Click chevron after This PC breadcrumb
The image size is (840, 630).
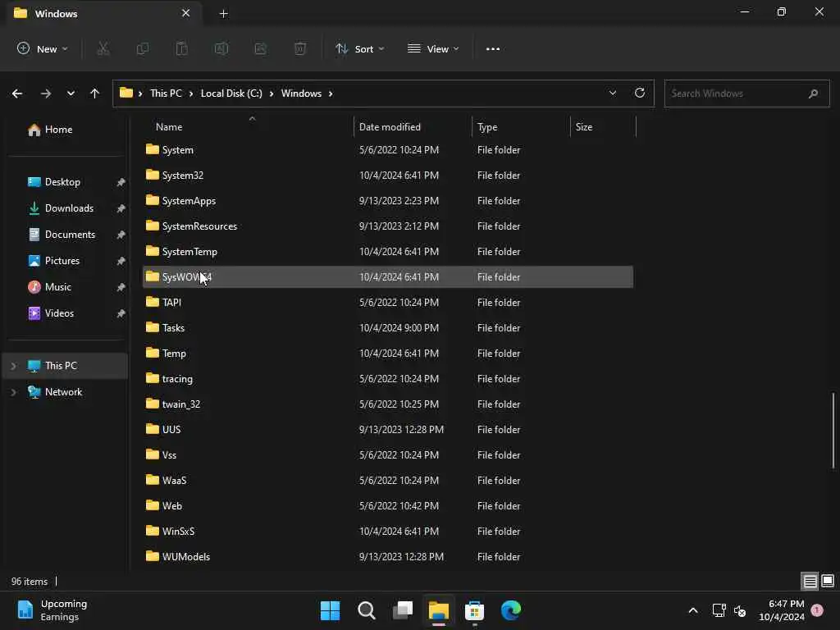click(x=191, y=94)
